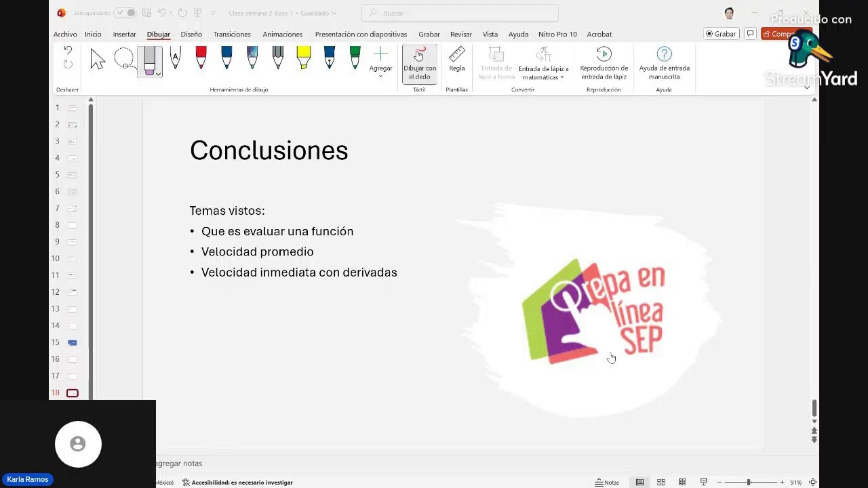Start presentation from title bar icon
Image resolution: width=868 pixels, height=488 pixels.
pos(198,13)
